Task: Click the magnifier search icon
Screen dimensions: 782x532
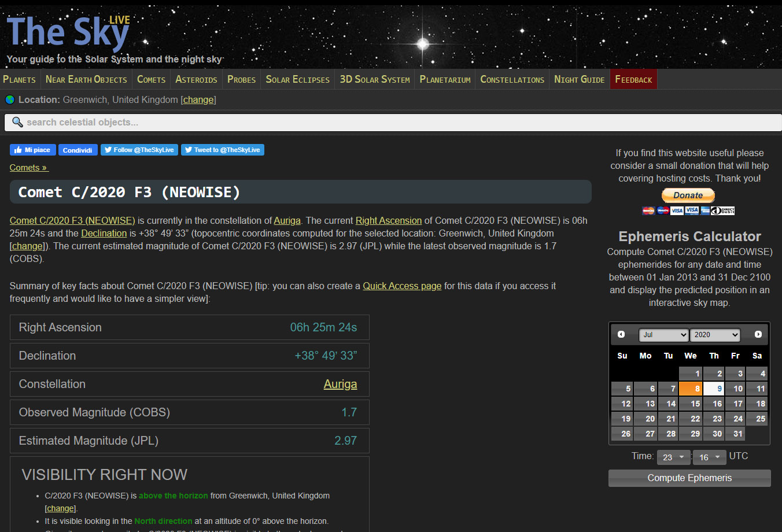Action: tap(17, 122)
